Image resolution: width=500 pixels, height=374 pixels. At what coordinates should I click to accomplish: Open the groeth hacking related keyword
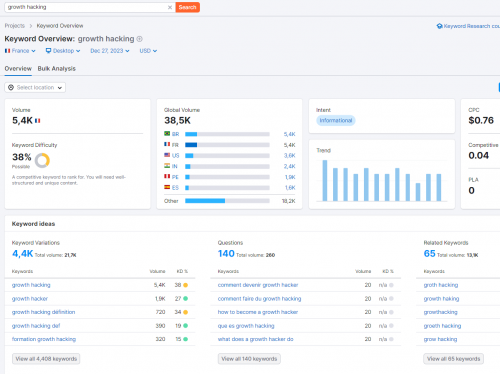(442, 326)
